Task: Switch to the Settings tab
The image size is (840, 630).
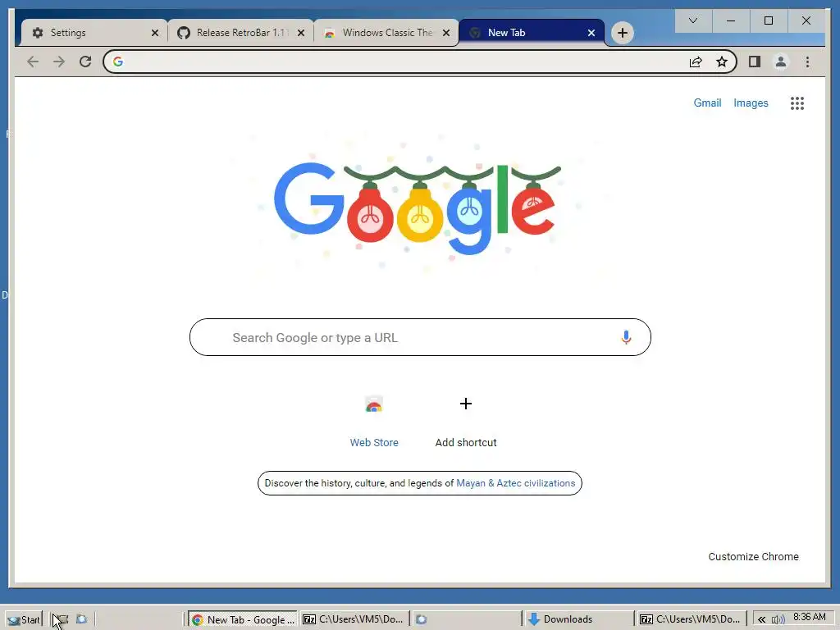Action: [x=94, y=33]
